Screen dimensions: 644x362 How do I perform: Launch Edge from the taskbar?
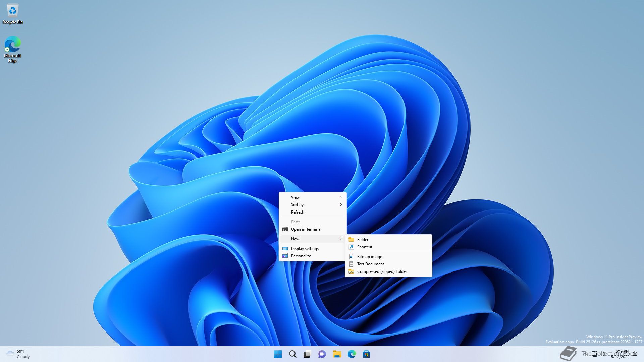click(x=352, y=354)
